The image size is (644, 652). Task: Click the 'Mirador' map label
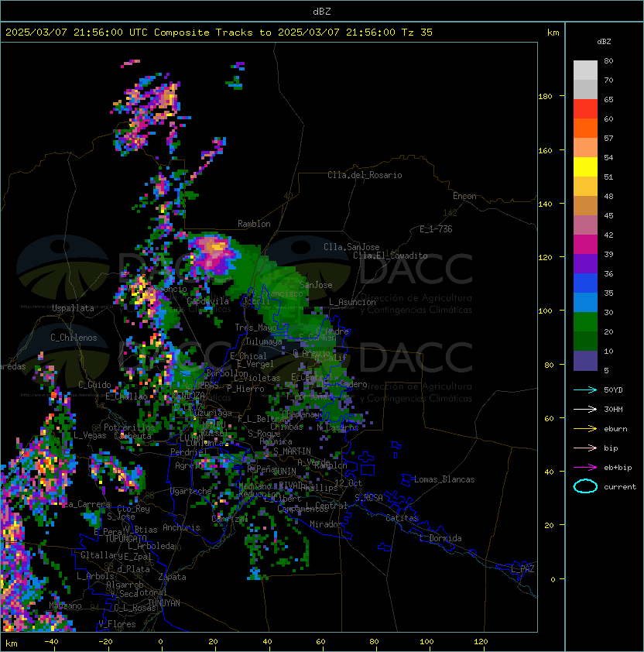click(327, 524)
